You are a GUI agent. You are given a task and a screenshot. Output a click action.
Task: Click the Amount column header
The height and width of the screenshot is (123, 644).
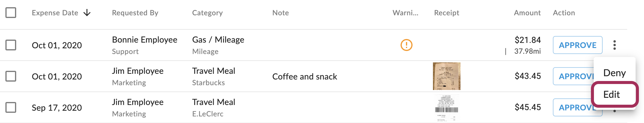[527, 13]
